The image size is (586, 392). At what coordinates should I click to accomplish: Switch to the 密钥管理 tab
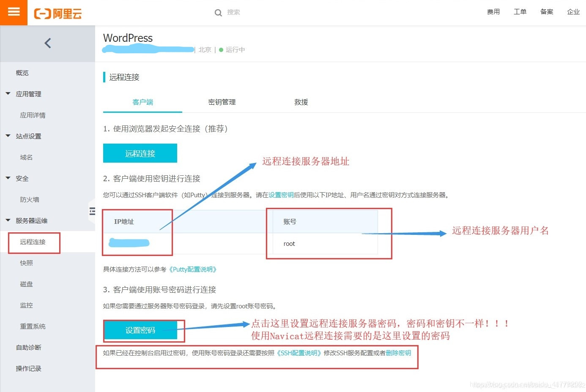coord(222,102)
